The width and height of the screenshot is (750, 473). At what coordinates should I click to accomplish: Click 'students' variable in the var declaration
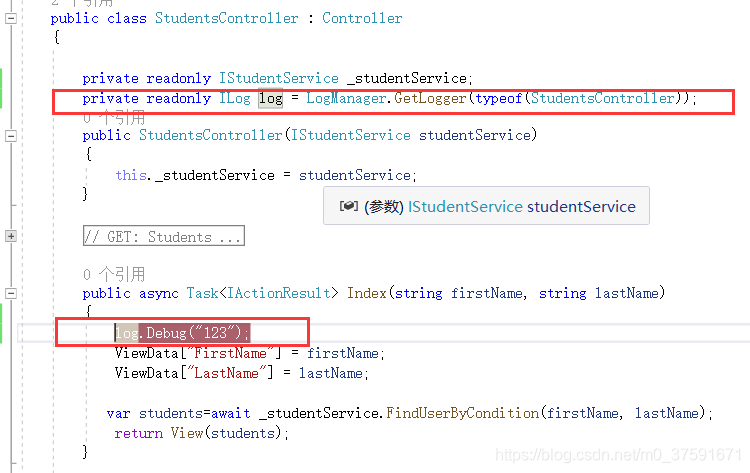click(x=170, y=413)
